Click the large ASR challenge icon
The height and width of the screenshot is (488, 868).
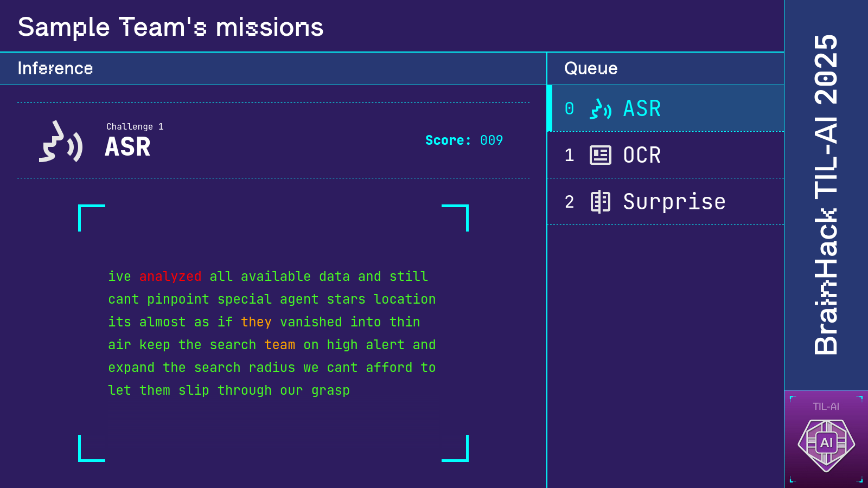coord(61,142)
